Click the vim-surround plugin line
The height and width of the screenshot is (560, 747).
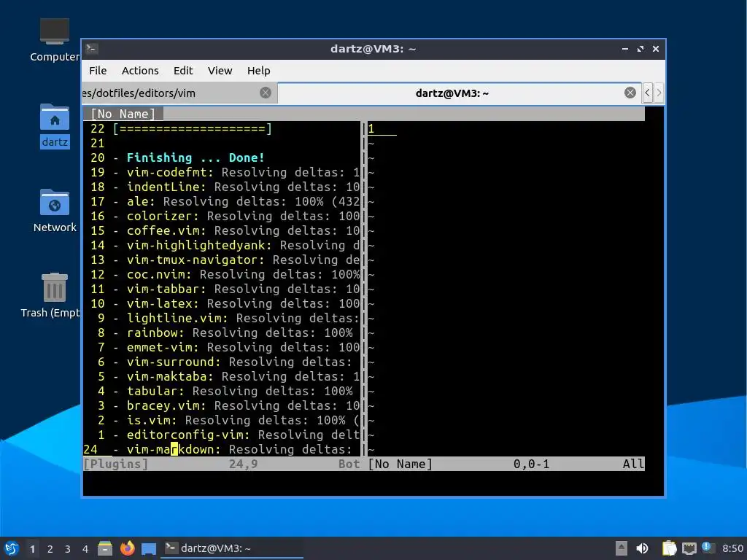tap(222, 362)
